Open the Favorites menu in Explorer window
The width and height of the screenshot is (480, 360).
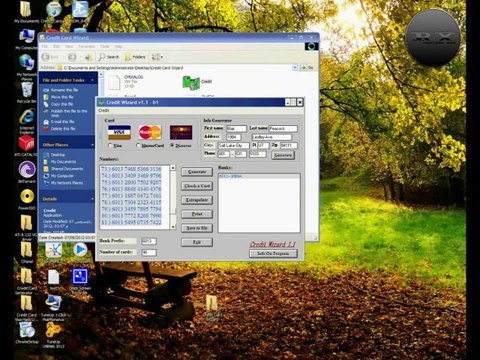point(86,47)
